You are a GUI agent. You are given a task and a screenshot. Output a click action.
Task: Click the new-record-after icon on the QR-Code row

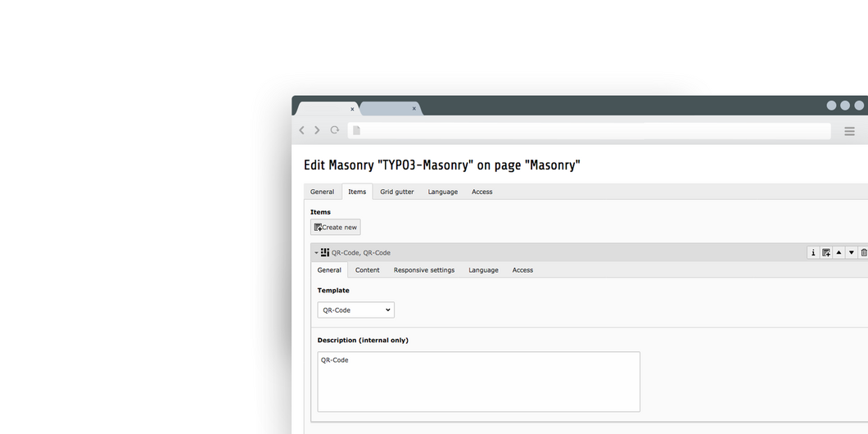[826, 253]
